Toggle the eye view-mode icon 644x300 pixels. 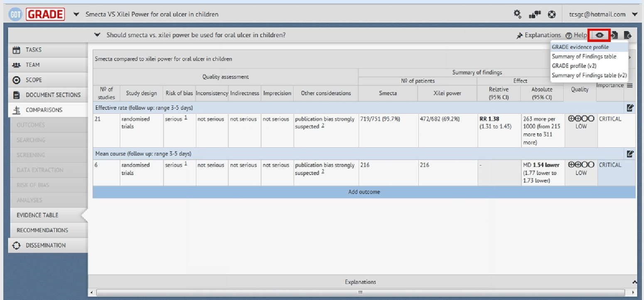[599, 35]
